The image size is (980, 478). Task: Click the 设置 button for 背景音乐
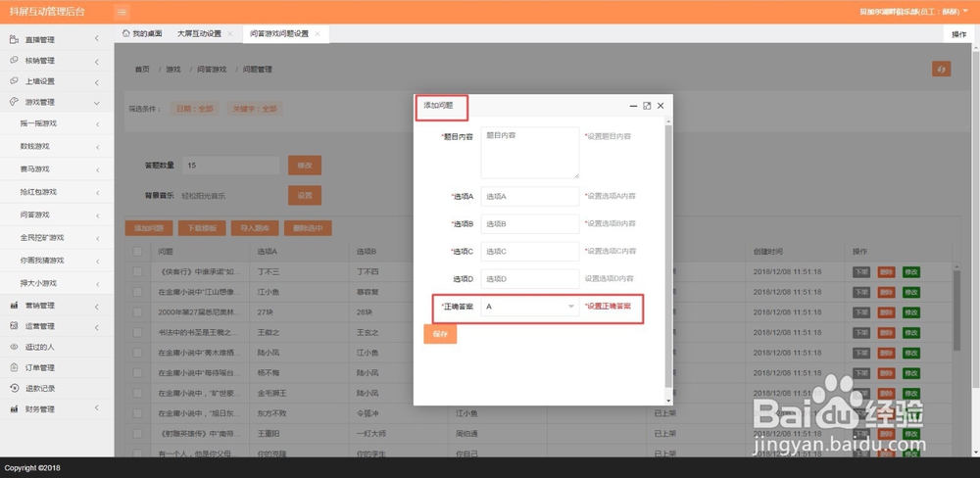pyautogui.click(x=305, y=196)
